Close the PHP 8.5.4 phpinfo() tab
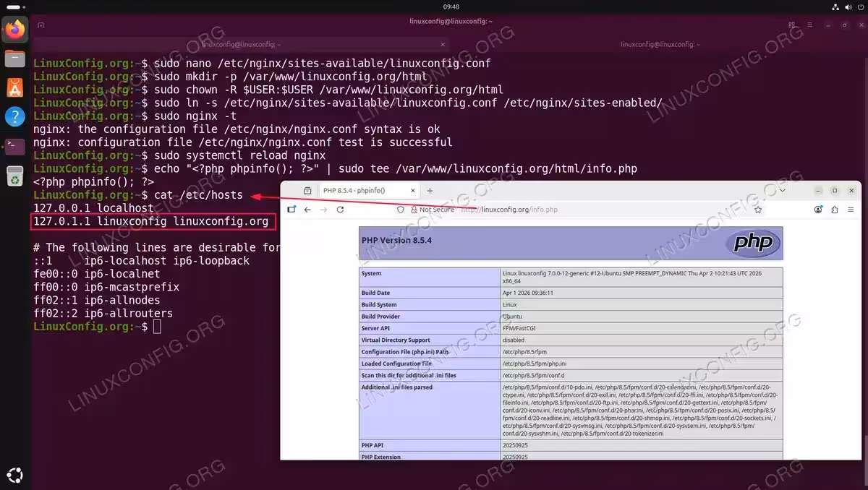Image resolution: width=868 pixels, height=490 pixels. [x=412, y=191]
